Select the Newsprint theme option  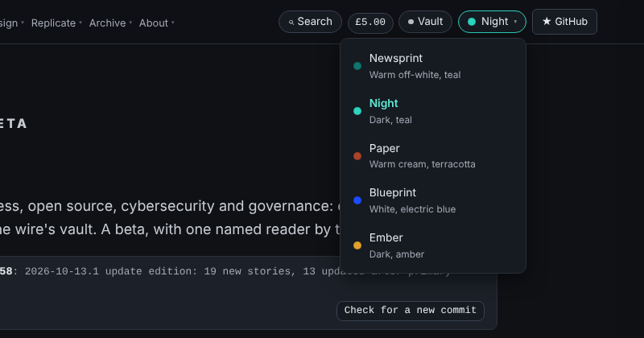(x=433, y=66)
